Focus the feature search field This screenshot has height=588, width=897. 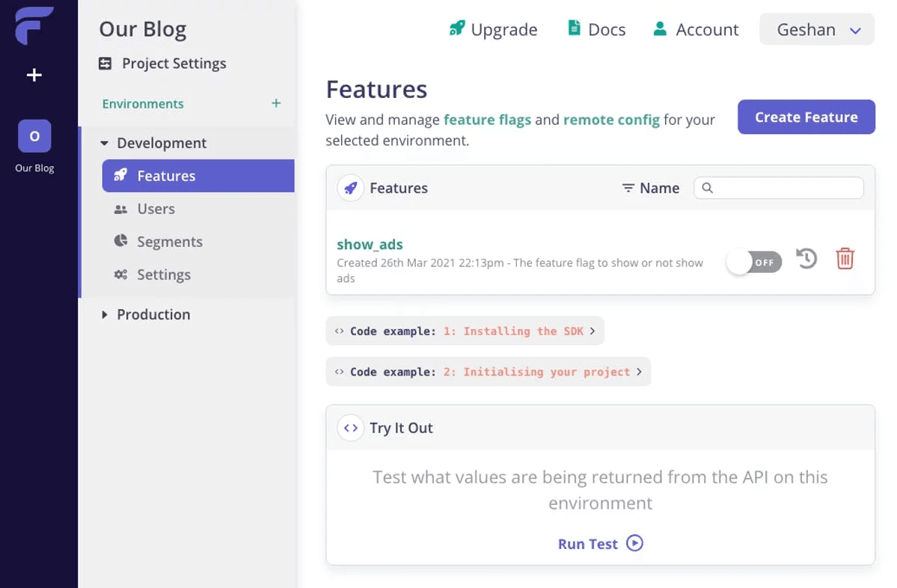tap(779, 189)
